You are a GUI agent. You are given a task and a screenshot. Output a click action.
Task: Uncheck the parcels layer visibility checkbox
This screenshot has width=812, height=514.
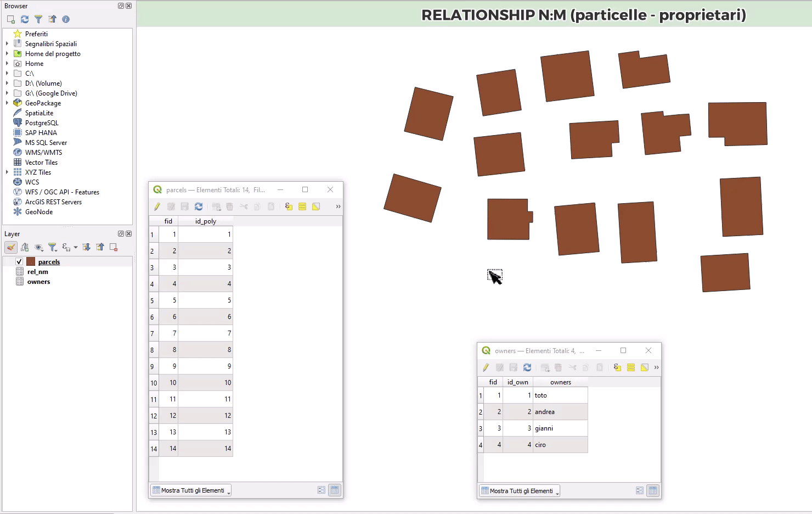(19, 262)
